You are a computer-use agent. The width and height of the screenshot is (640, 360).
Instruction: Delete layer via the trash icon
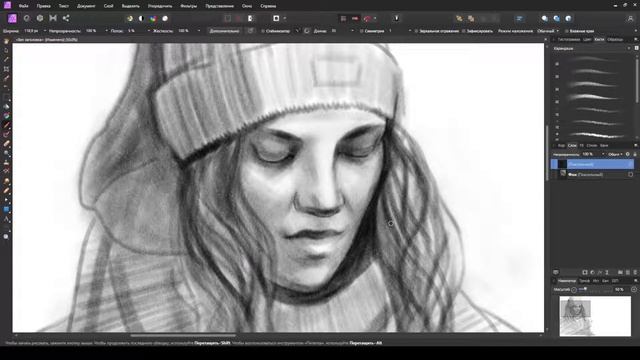[x=635, y=272]
